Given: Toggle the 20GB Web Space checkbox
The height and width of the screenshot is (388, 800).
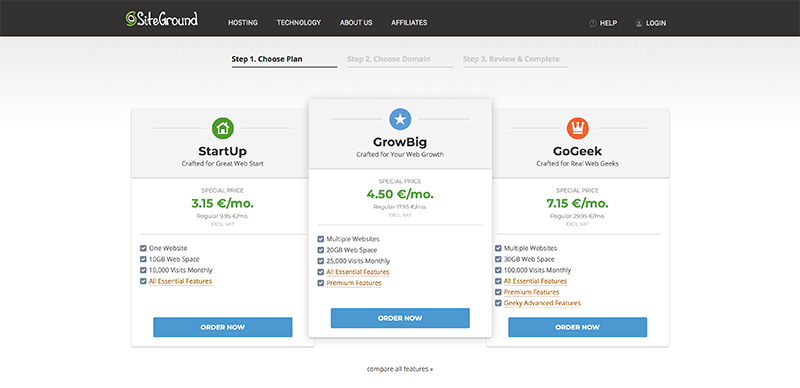Looking at the screenshot, I should pyautogui.click(x=321, y=250).
